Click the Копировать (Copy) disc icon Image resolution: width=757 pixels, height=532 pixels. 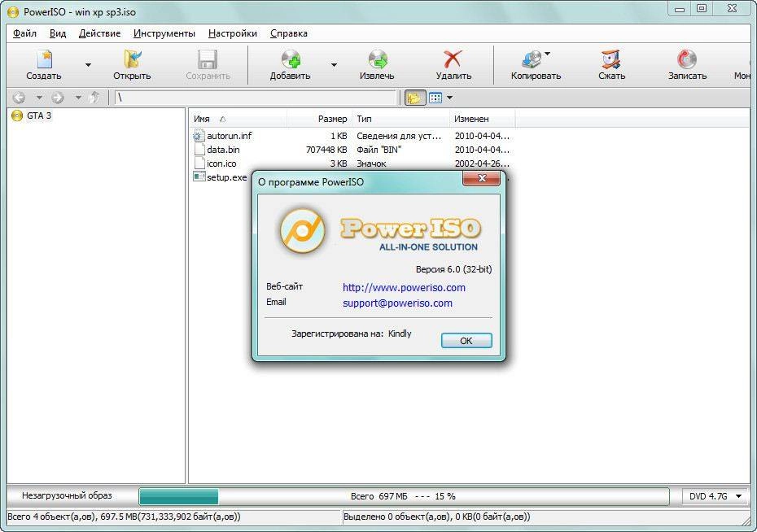pos(532,60)
